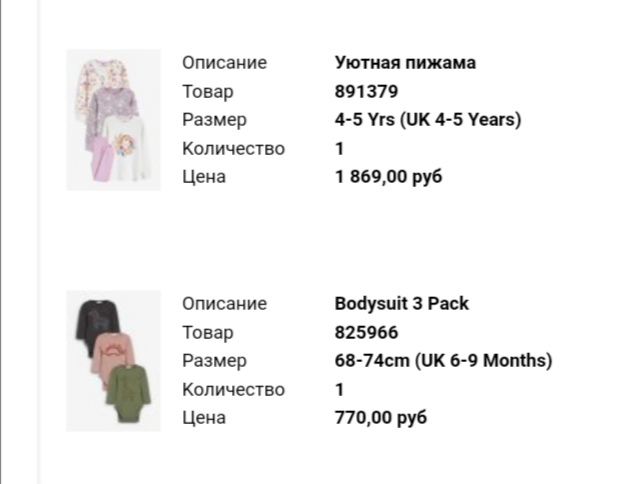Click the price 770,00 руб
The height and width of the screenshot is (484, 626).
click(380, 417)
